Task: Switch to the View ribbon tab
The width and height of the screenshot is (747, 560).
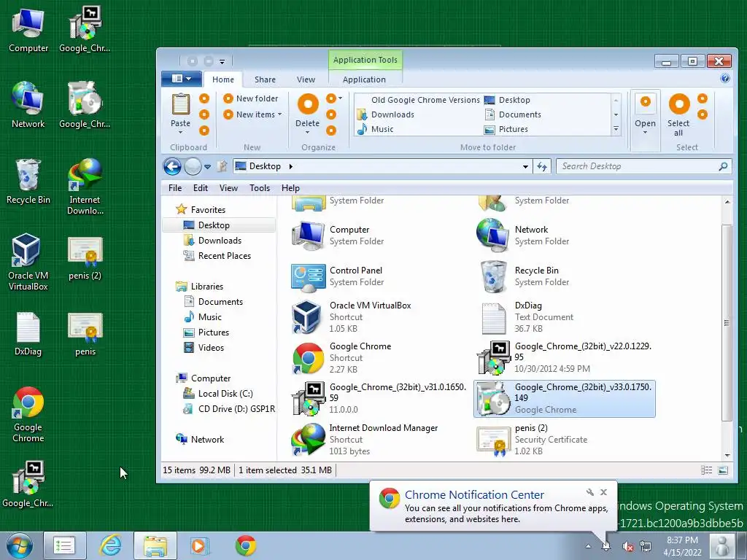Action: [x=306, y=79]
